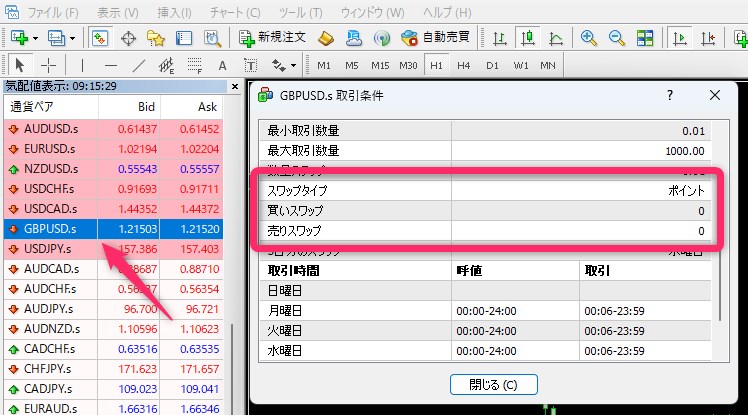Screen dimensions: 748x415
Task: Switch timeframe to W1
Action: (520, 65)
